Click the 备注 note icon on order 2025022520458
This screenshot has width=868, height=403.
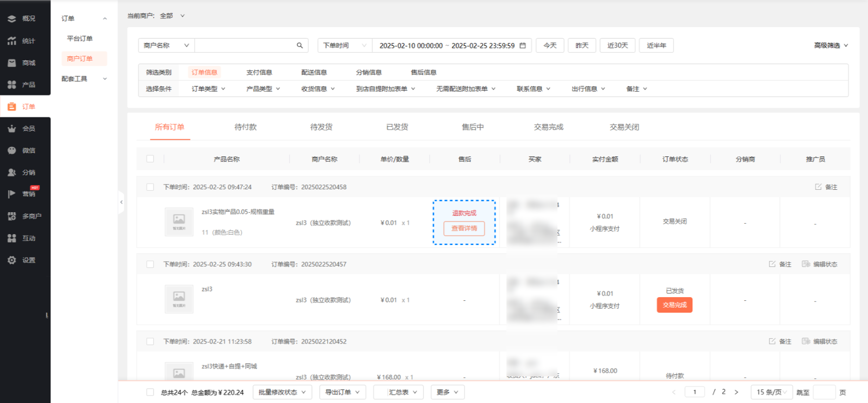818,187
